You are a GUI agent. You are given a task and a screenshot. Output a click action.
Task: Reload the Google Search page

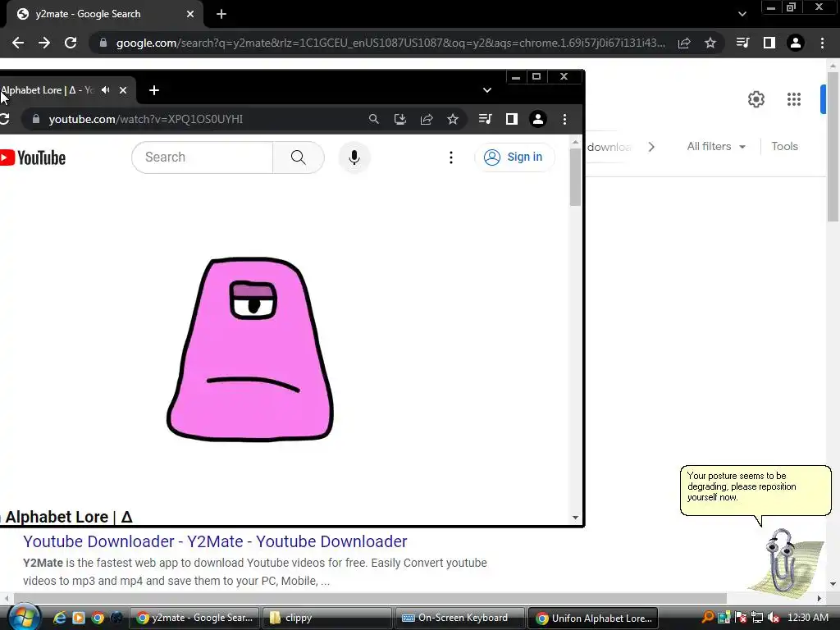(71, 43)
